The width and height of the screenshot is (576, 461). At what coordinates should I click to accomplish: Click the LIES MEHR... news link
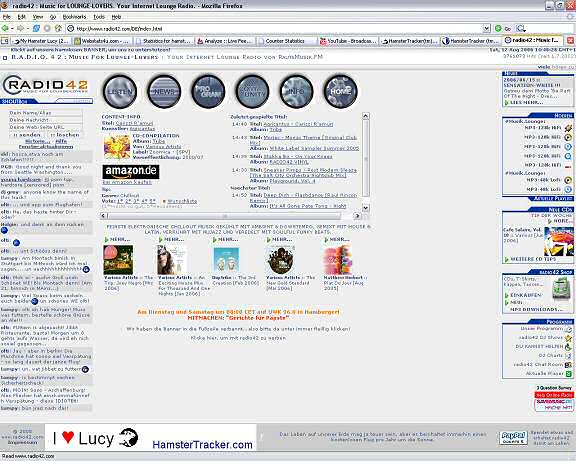(526, 102)
